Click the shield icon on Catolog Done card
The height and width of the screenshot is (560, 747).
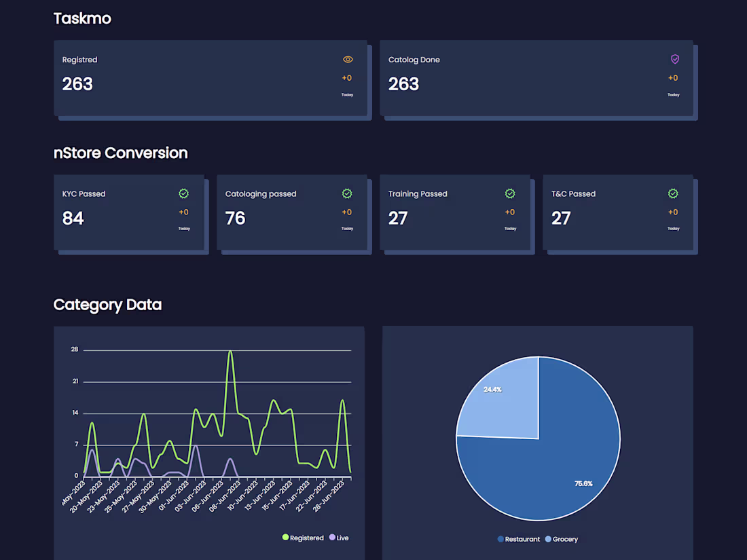pyautogui.click(x=674, y=59)
